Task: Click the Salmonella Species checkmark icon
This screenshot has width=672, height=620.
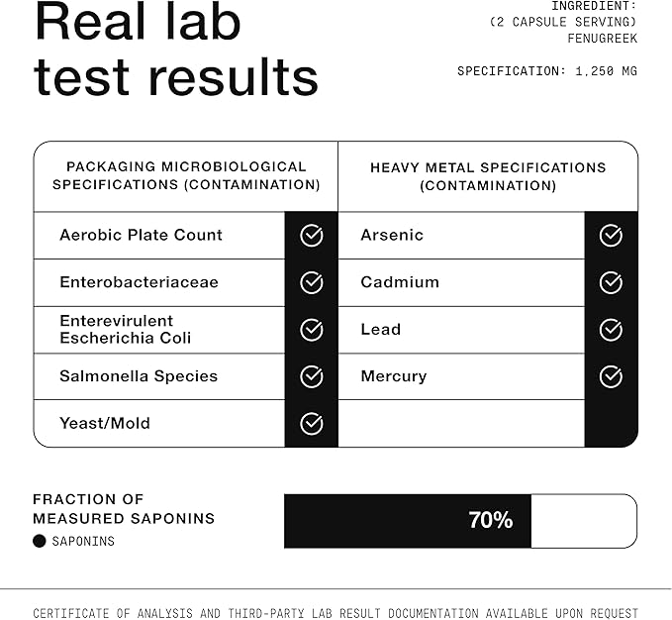Action: pyautogui.click(x=312, y=376)
